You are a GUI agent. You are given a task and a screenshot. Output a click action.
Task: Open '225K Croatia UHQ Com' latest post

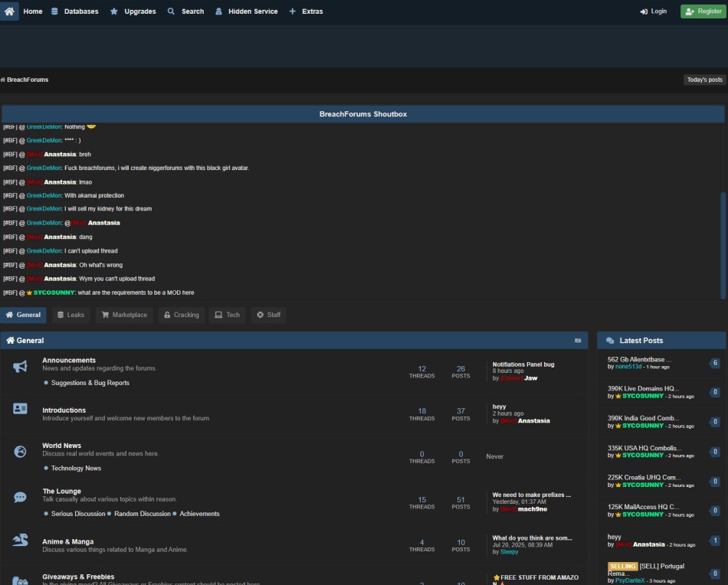(x=644, y=478)
